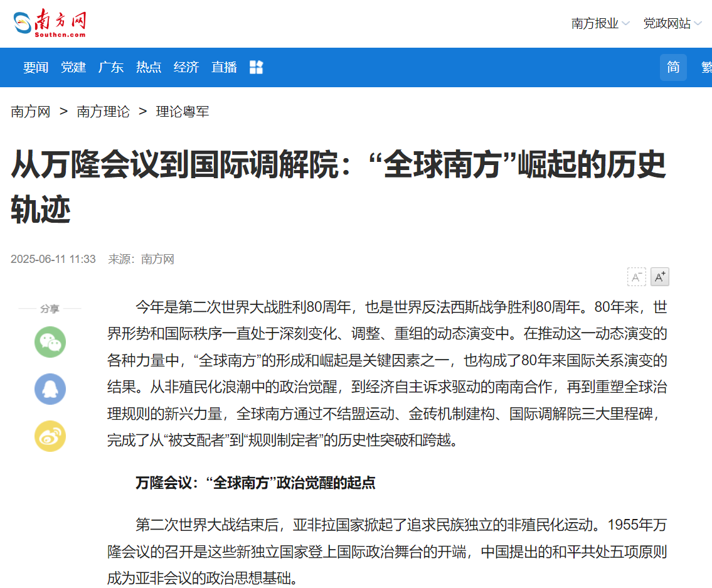
Task: Go to 广东 section
Action: pos(111,67)
